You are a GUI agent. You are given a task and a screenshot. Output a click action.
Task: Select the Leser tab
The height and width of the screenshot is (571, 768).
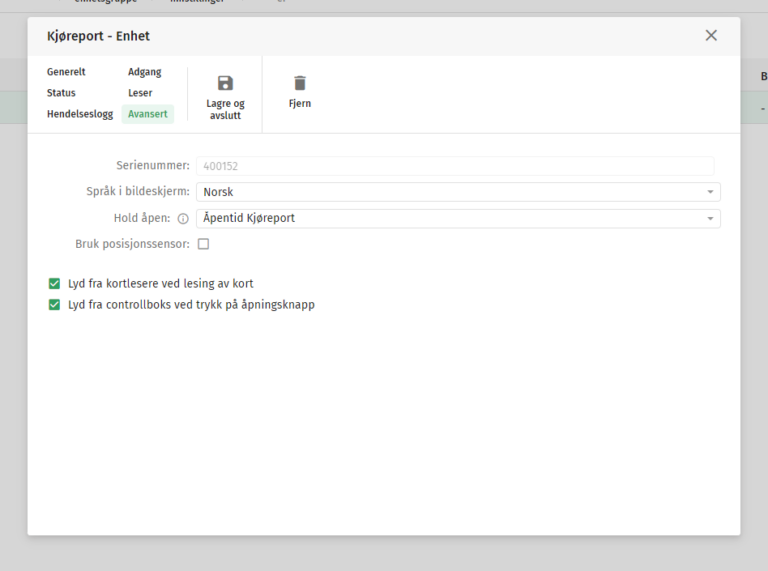140,93
